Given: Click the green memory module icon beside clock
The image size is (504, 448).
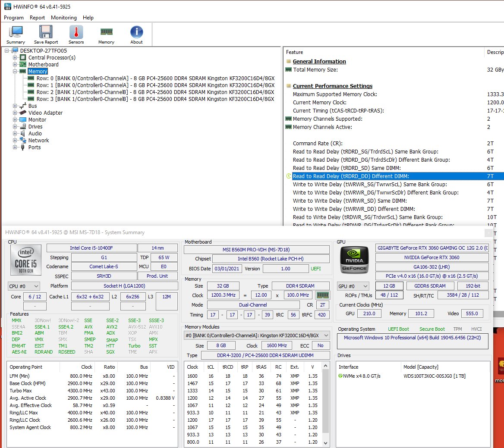Looking at the screenshot, I should pos(323,295).
